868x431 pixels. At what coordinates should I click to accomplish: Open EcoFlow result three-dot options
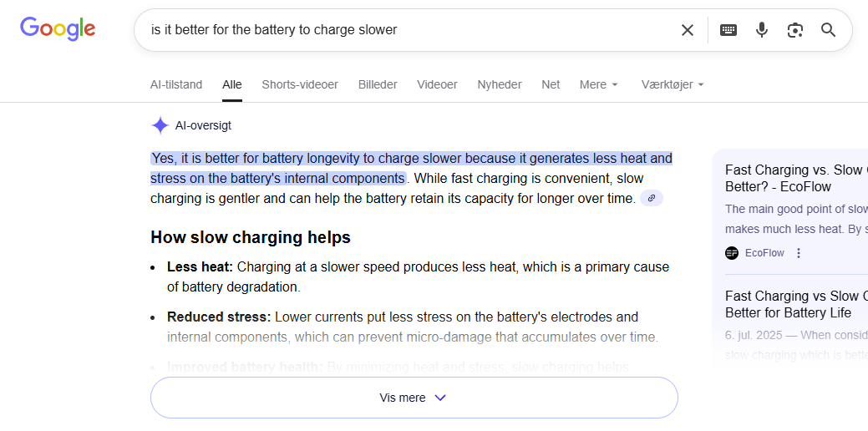tap(799, 253)
